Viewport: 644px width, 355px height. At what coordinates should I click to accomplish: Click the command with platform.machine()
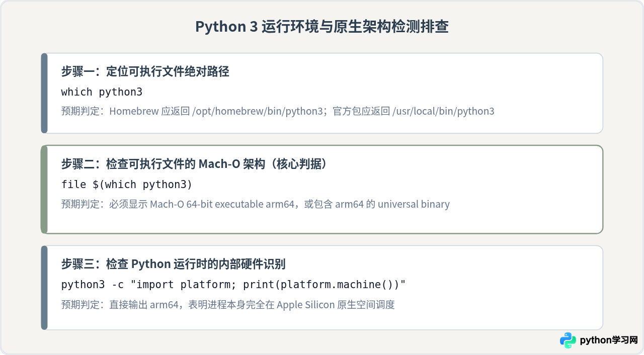pyautogui.click(x=233, y=285)
